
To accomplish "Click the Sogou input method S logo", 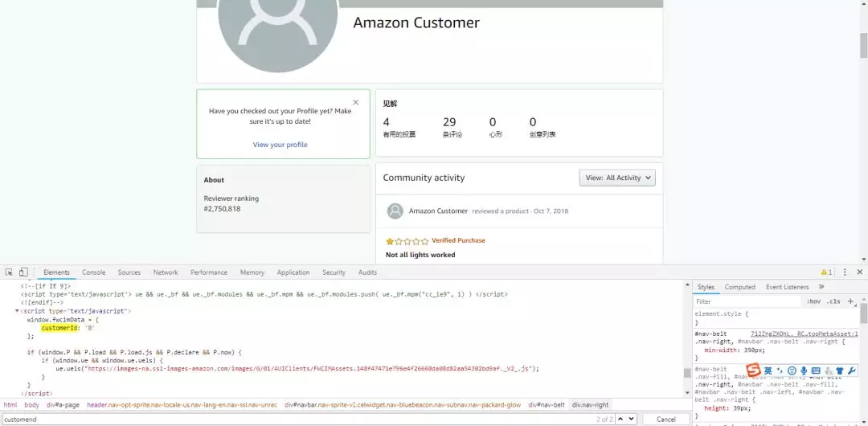I will 753,371.
